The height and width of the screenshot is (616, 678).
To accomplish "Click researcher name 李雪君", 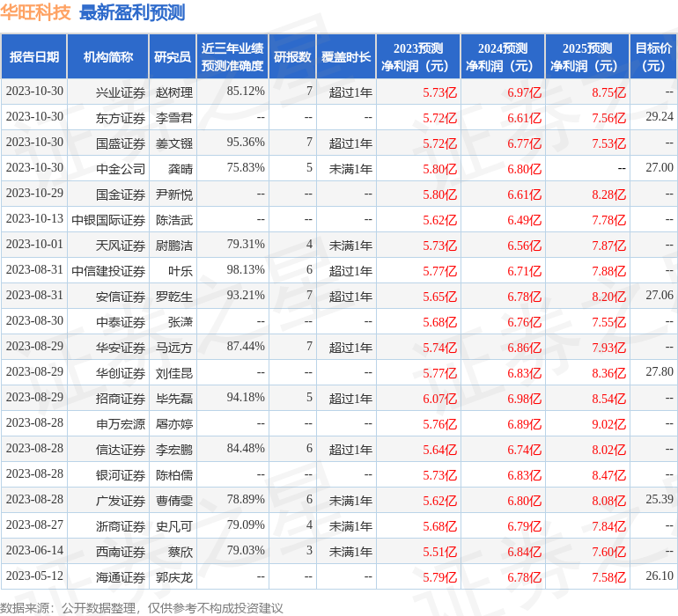I will click(173, 118).
